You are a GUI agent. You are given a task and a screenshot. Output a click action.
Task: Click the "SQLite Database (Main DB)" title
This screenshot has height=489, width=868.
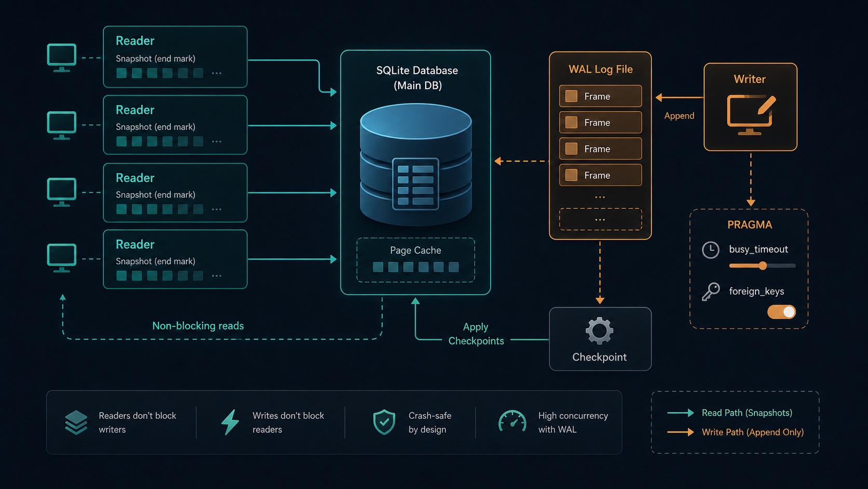point(417,78)
